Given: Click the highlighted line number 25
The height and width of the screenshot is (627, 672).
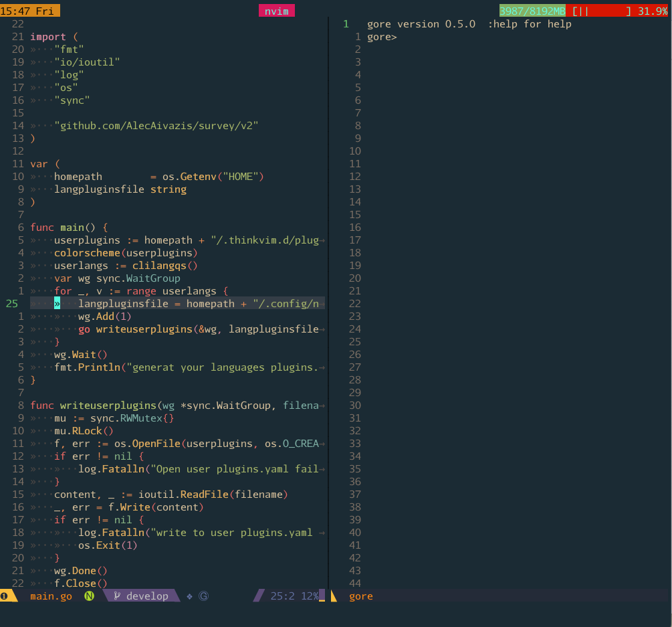Looking at the screenshot, I should pos(11,303).
